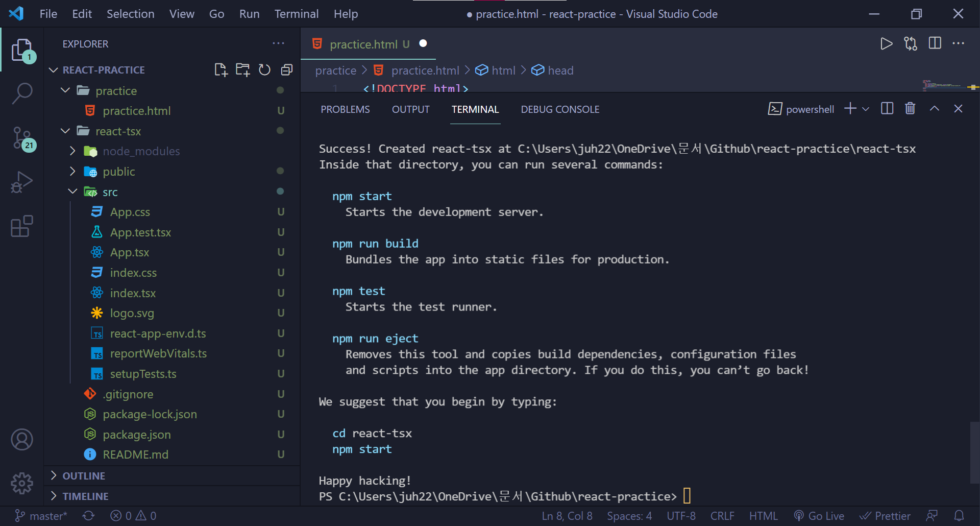Click the editor minimap preview

(944, 86)
